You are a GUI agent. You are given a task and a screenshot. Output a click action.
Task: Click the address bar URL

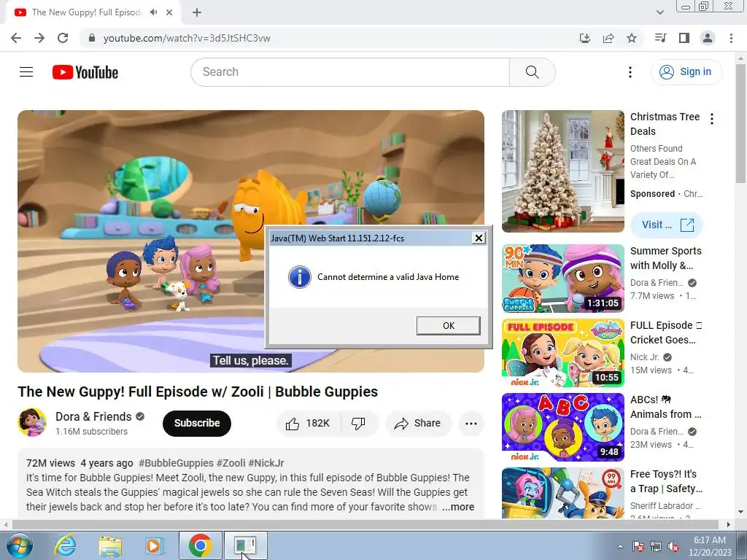tap(187, 38)
